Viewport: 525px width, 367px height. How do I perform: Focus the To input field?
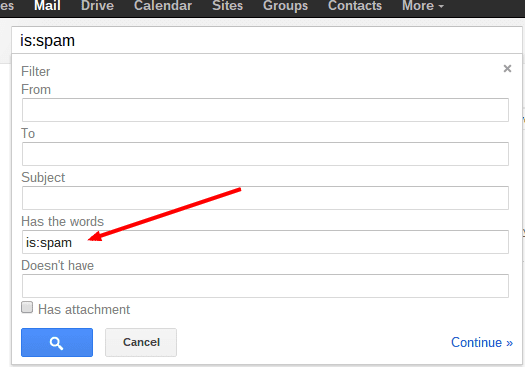265,154
